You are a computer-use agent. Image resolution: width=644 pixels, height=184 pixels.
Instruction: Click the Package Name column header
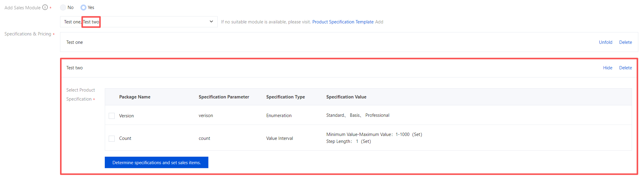point(135,97)
